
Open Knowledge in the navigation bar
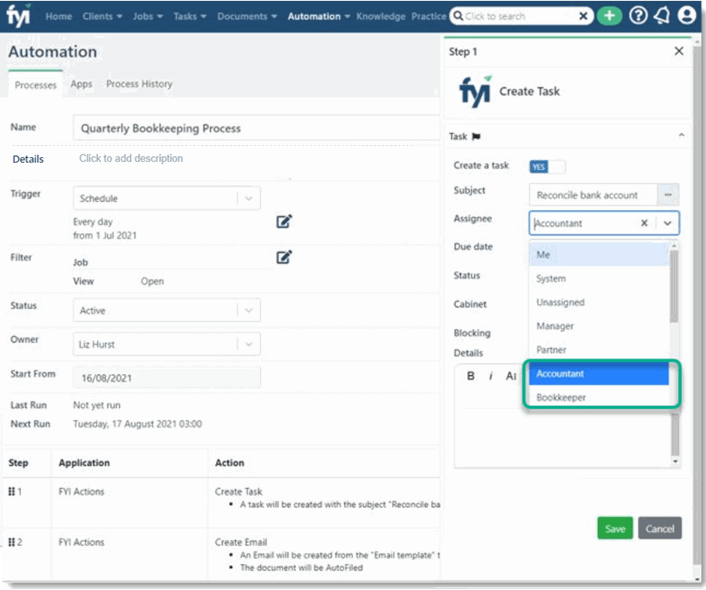(381, 16)
